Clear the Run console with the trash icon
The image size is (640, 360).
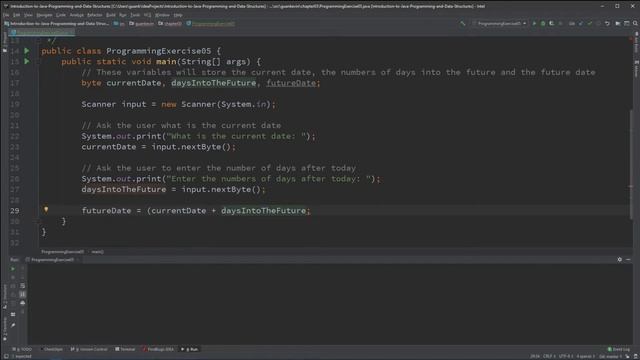pyautogui.click(x=22, y=311)
